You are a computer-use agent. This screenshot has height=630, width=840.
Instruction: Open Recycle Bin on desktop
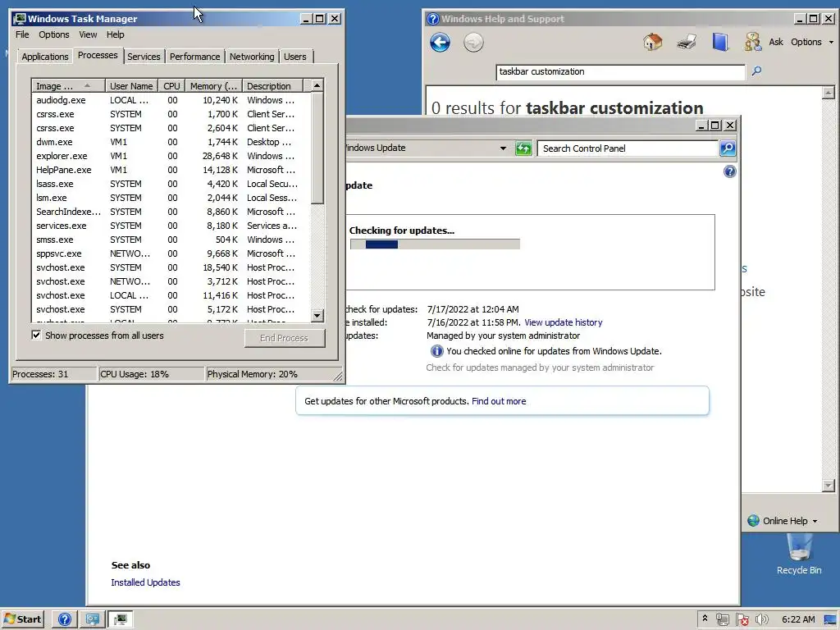(799, 555)
